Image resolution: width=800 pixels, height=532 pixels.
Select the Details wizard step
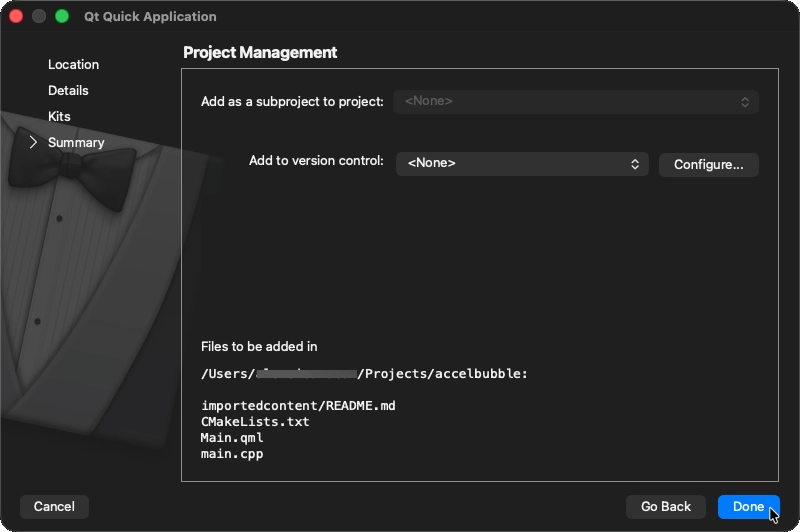pyautogui.click(x=68, y=91)
